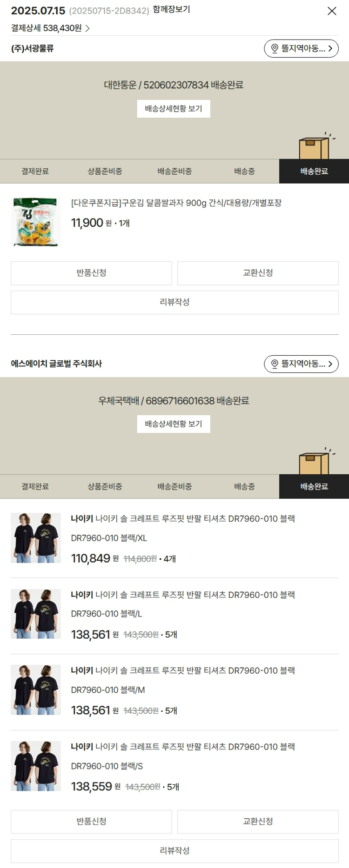Open location pin for 서광물류 seller
Screen dimensions: 349x868
tap(275, 48)
